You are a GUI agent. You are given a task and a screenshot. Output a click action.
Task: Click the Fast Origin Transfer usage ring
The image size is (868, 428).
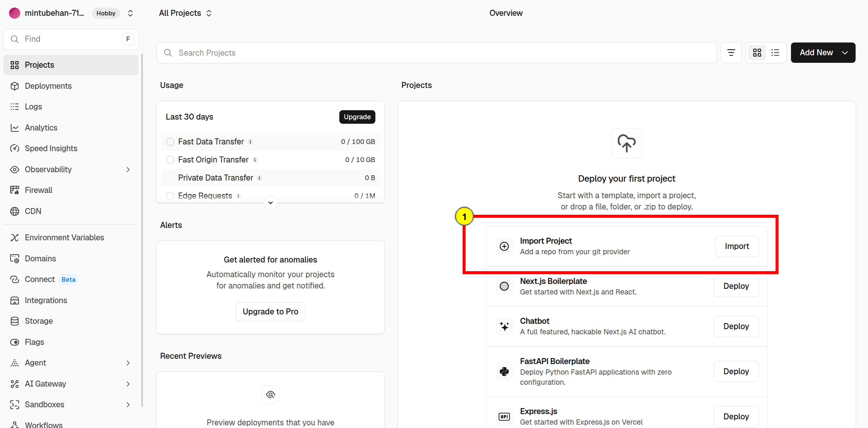tap(170, 160)
